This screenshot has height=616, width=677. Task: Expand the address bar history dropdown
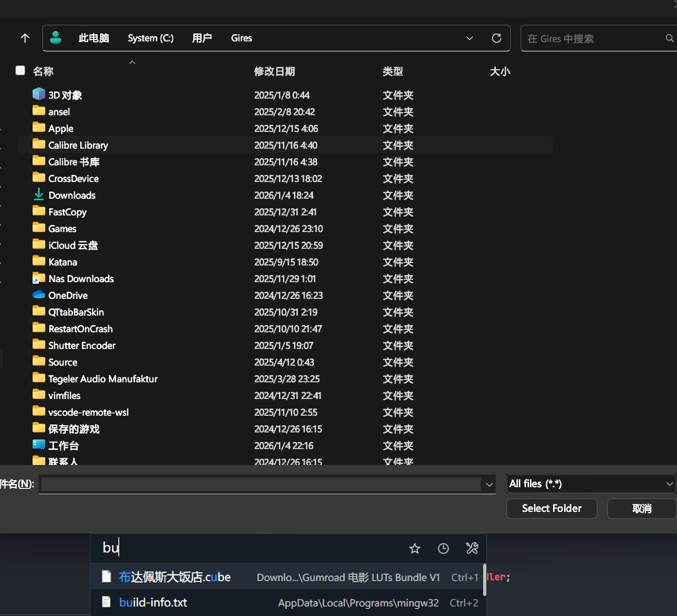[x=471, y=38]
